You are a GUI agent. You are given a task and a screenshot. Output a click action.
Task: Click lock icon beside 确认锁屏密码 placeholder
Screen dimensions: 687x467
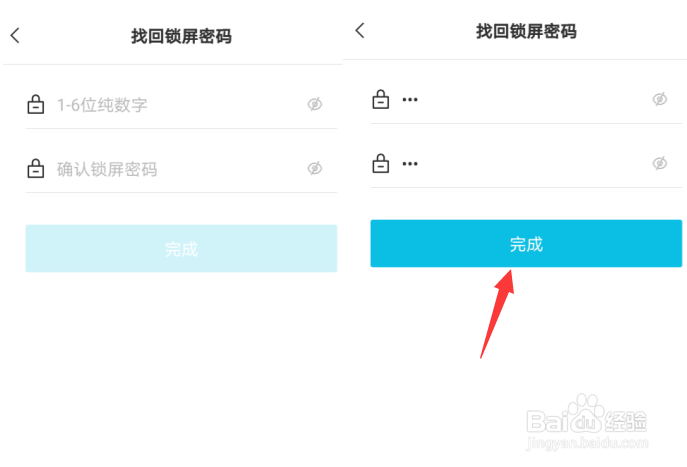tap(35, 168)
